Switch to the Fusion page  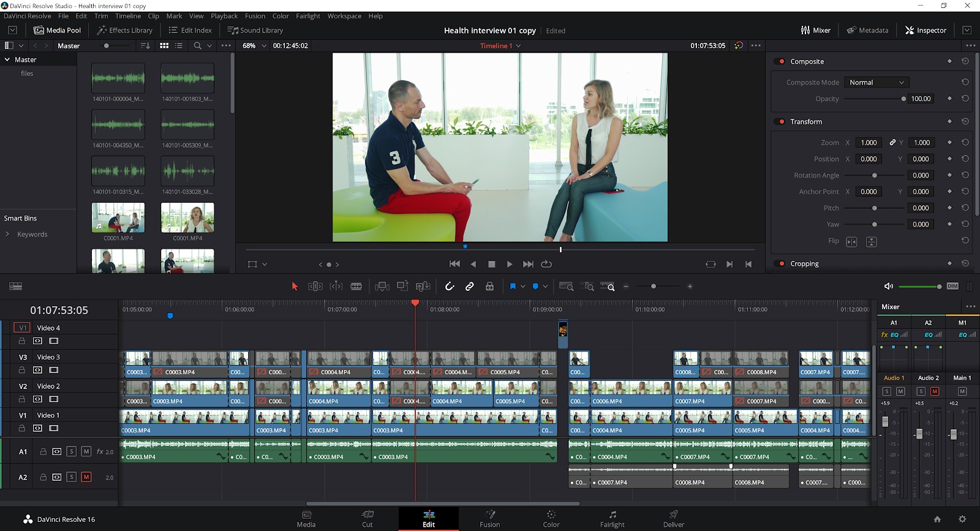click(x=490, y=519)
